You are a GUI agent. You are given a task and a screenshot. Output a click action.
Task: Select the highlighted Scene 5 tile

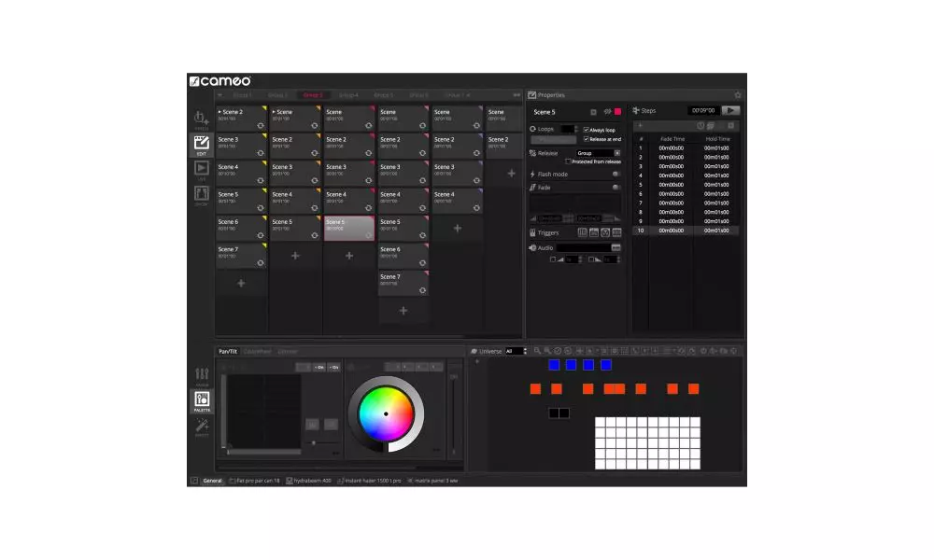[x=349, y=229]
